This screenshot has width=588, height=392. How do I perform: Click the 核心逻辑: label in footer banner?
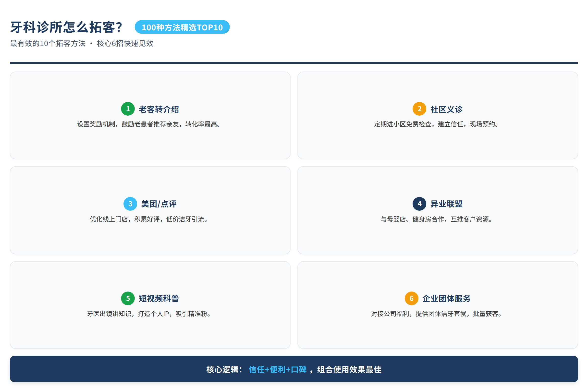224,369
